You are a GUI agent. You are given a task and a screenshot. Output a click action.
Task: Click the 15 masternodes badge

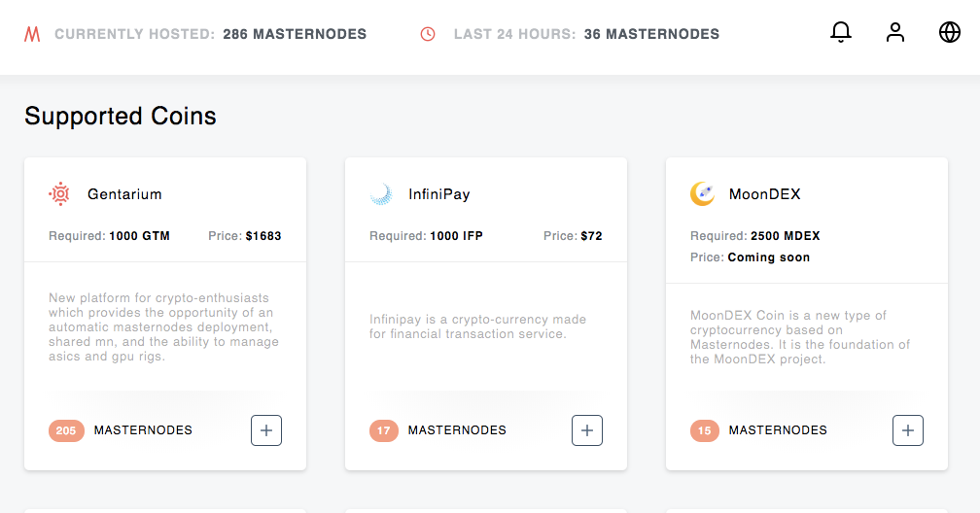(x=705, y=430)
